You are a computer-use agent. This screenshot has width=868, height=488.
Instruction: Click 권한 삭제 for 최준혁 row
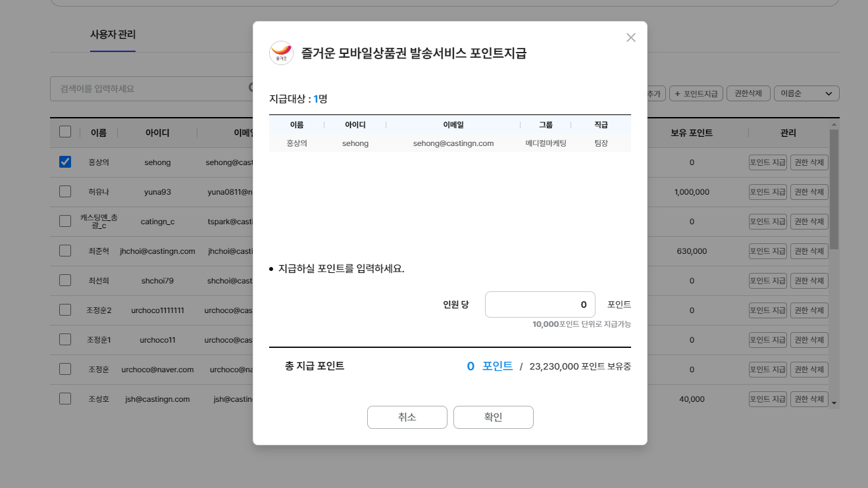[x=809, y=251]
